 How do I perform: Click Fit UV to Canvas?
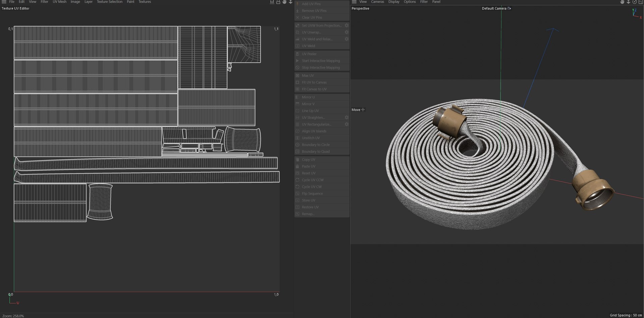tap(322, 82)
